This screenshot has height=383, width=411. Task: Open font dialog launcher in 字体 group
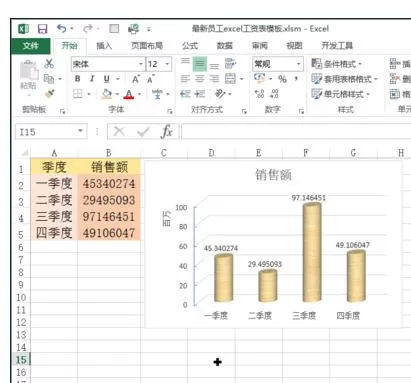pos(170,111)
